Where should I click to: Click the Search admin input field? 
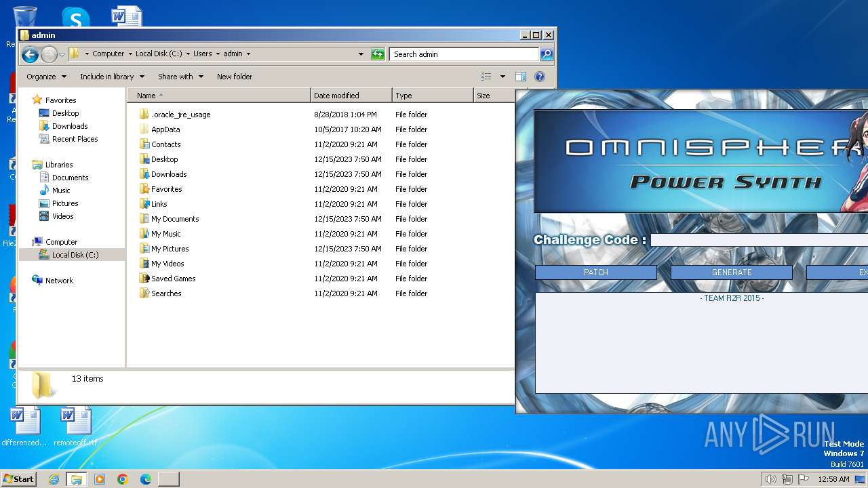pyautogui.click(x=465, y=54)
